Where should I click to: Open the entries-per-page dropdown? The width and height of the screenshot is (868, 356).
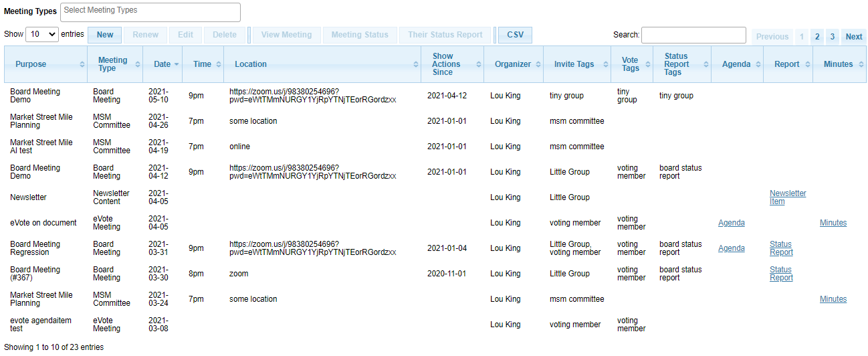(x=42, y=34)
